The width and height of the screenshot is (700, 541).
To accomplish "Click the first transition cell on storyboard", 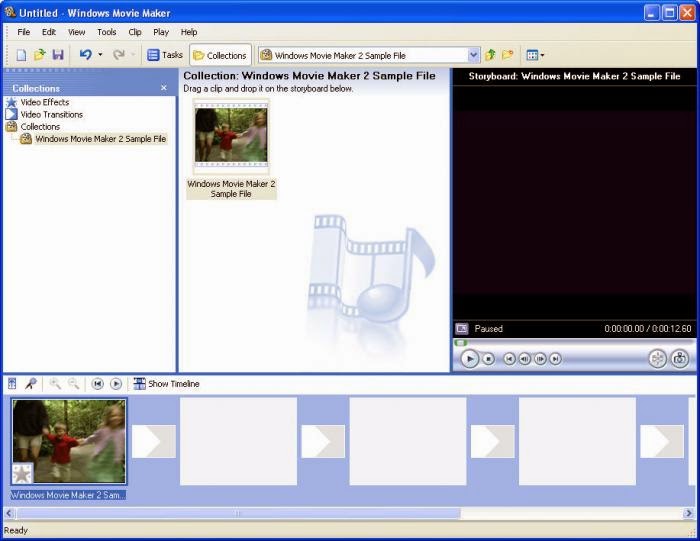I will click(154, 441).
